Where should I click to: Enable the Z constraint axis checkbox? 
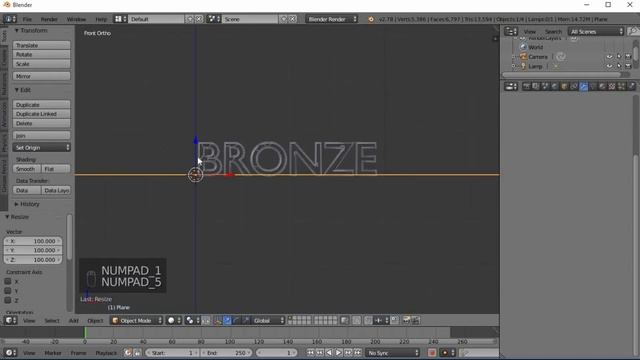coord(8,300)
